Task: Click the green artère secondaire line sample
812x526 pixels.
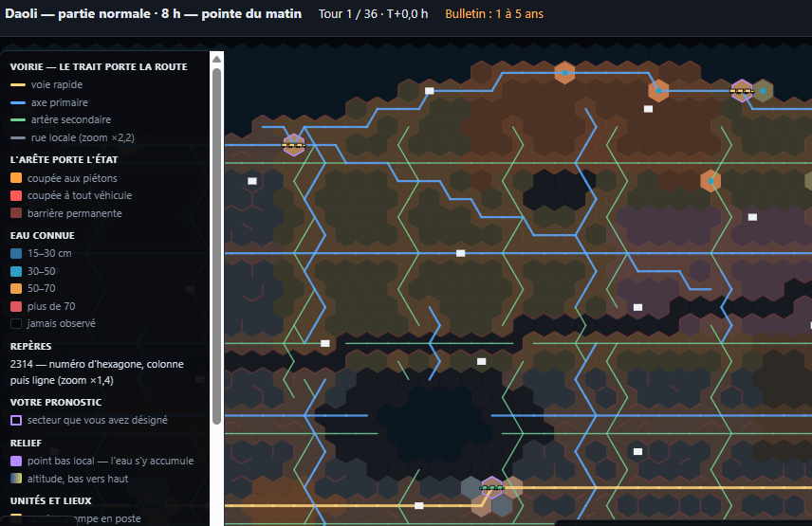Action: [18, 120]
